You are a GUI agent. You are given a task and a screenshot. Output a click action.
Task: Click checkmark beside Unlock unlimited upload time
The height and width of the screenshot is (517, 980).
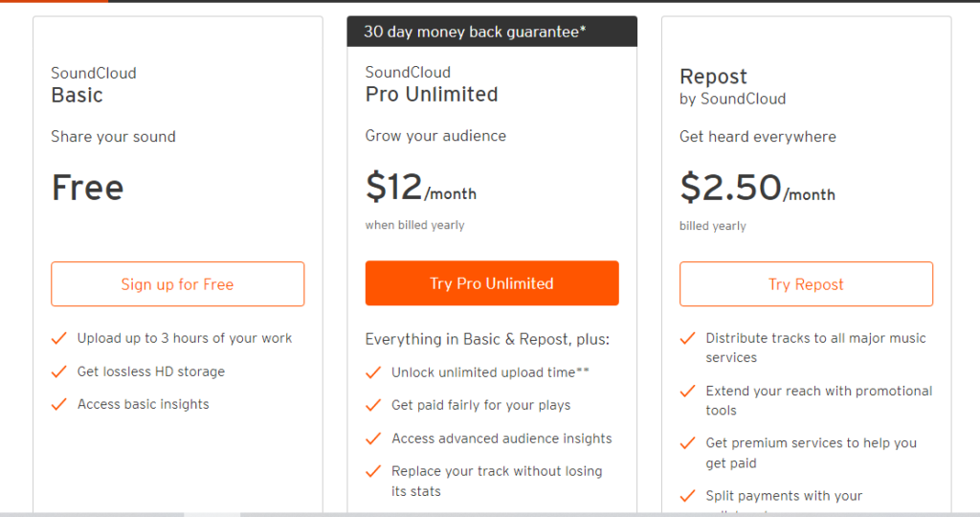[x=373, y=372]
